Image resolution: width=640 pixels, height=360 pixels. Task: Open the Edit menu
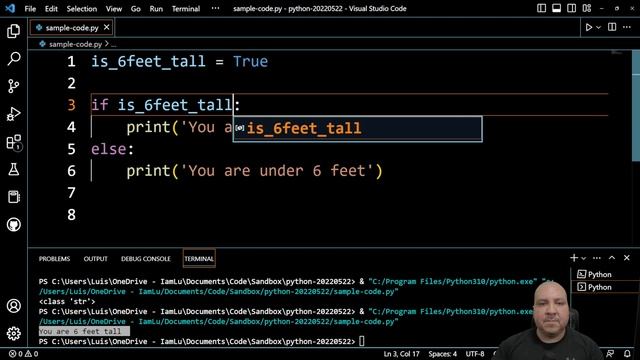click(x=51, y=9)
